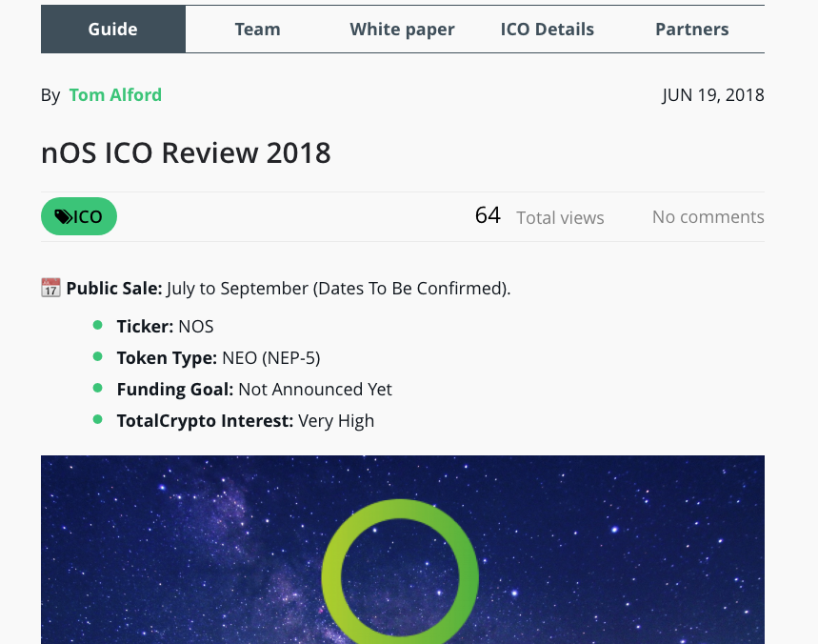
Task: Click the No comments link
Action: (708, 217)
